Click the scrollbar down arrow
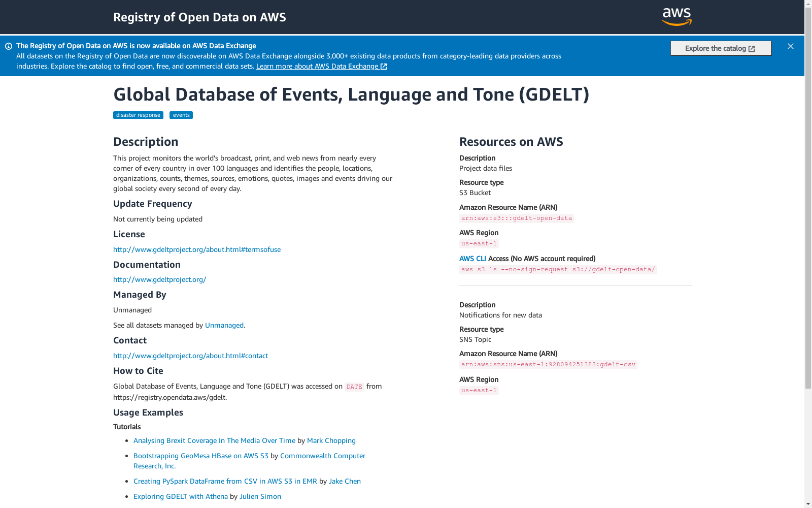812x508 pixels. point(808,504)
